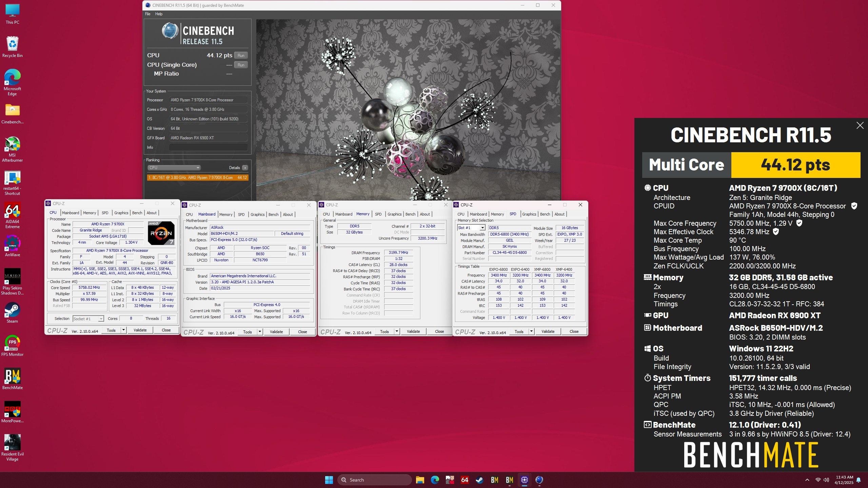Click the Cinebench Info input field

pos(208,147)
